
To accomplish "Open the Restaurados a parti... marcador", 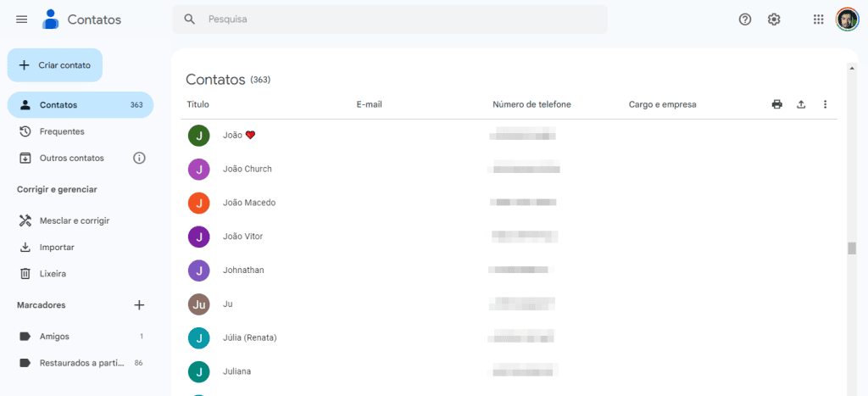I will click(81, 363).
